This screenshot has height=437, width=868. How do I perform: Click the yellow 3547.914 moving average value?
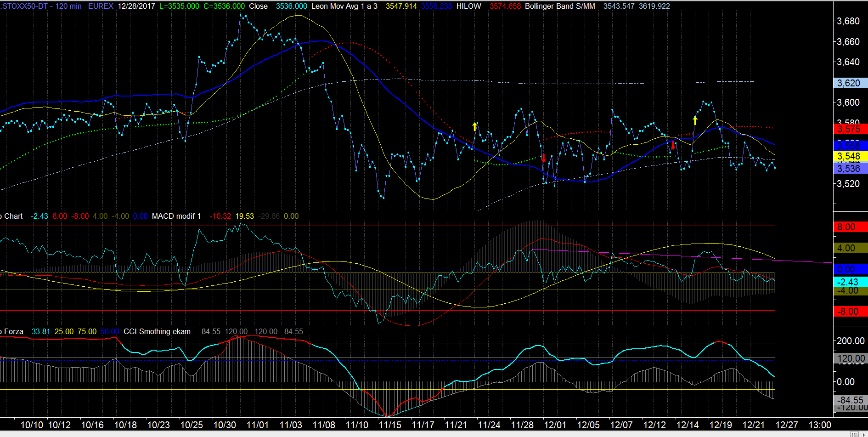401,6
